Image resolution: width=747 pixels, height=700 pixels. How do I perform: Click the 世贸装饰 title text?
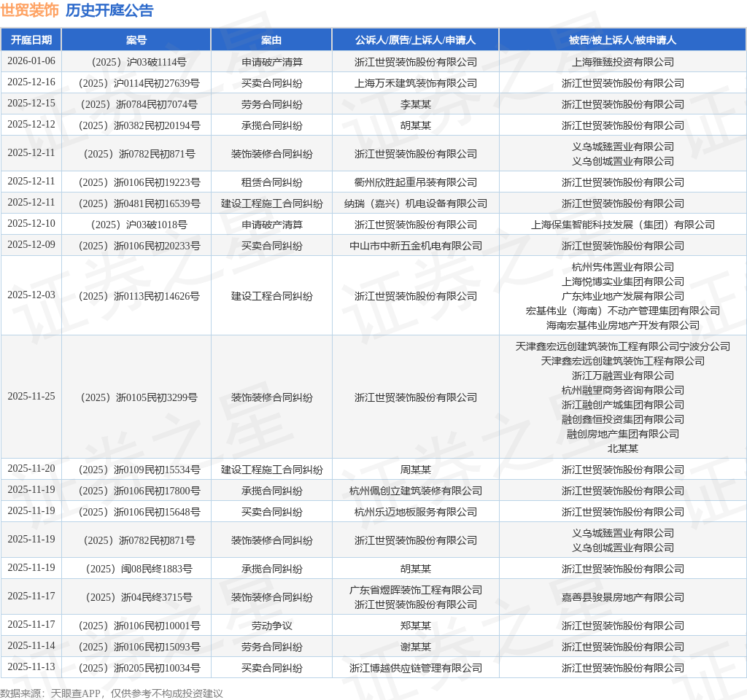(x=29, y=10)
